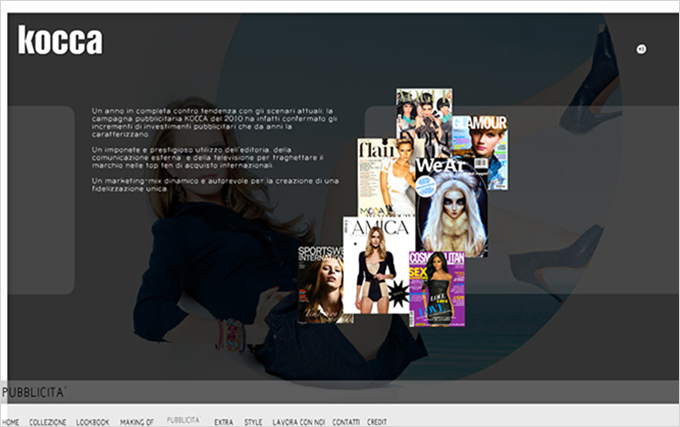View the WeAr magazine cover
Image resolution: width=680 pixels, height=427 pixels.
(x=451, y=207)
